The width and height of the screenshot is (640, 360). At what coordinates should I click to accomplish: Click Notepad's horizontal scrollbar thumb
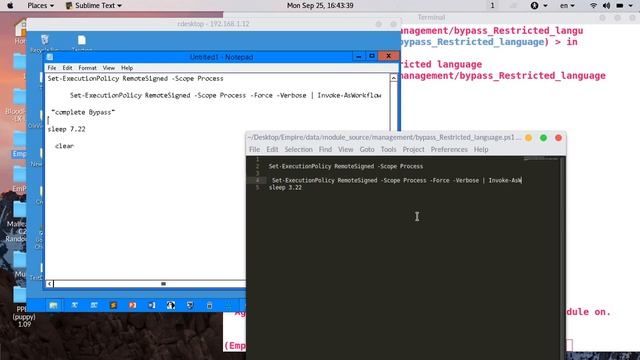163,284
